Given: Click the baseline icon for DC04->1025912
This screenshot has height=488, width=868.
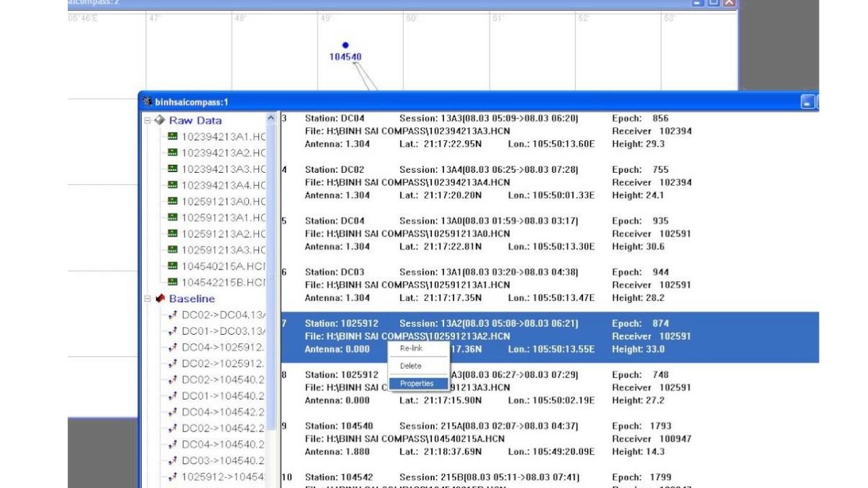Looking at the screenshot, I should 173,347.
